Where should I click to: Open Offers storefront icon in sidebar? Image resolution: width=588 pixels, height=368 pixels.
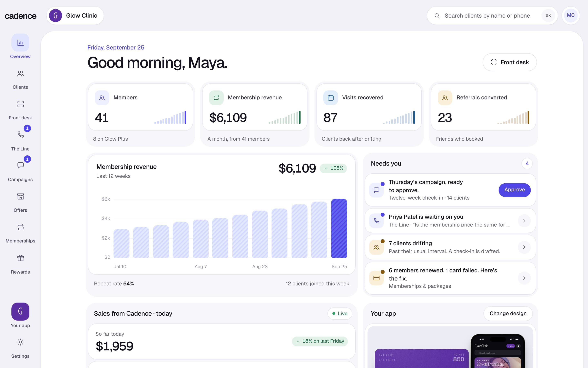click(x=20, y=196)
